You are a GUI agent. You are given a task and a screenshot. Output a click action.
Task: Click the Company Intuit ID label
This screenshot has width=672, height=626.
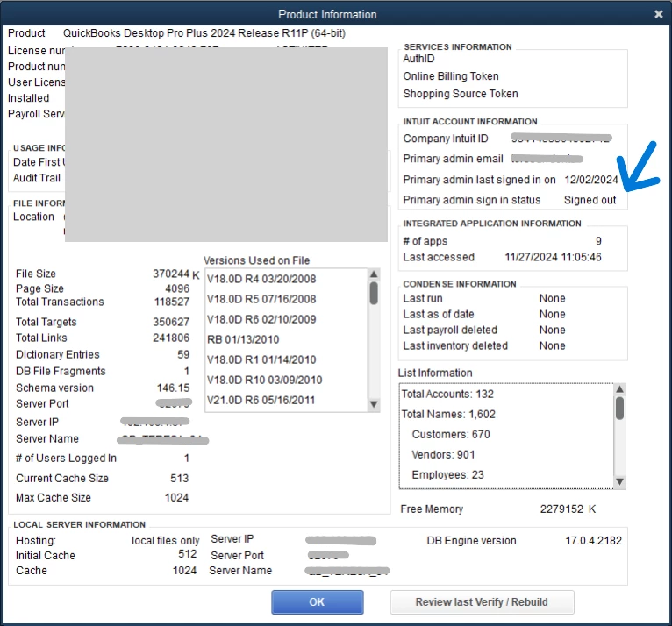pyautogui.click(x=446, y=139)
